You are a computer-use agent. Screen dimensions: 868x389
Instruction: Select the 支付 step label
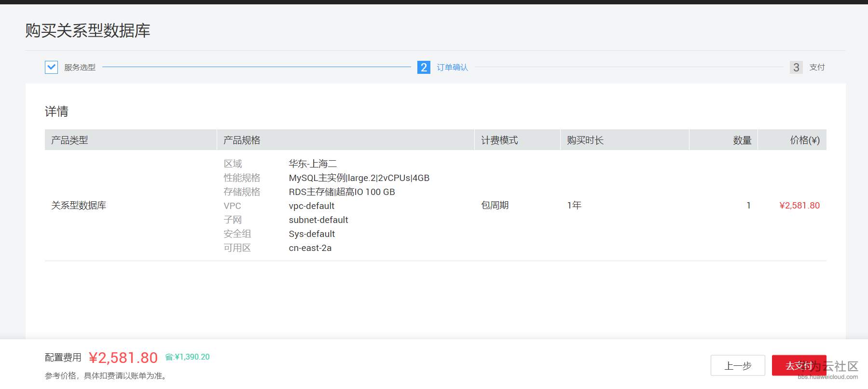coord(817,67)
